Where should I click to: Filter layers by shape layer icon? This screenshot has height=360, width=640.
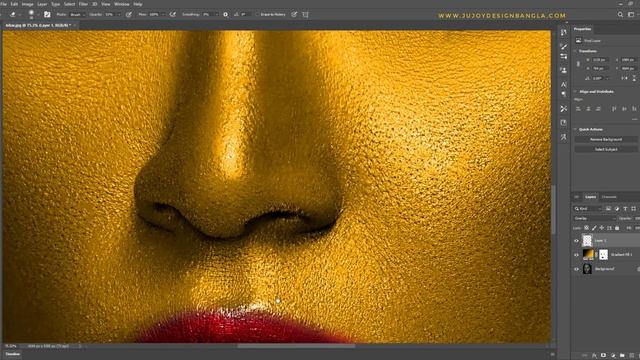pos(633,209)
